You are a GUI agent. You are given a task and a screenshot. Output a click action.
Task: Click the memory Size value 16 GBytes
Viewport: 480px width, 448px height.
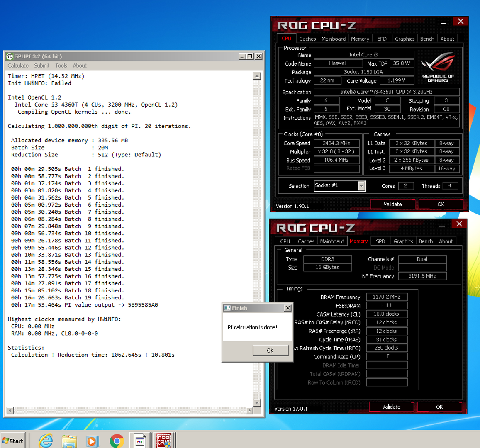[327, 267]
